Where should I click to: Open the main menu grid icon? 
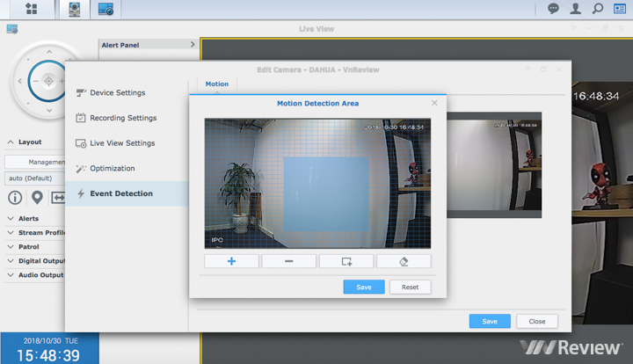click(x=32, y=10)
